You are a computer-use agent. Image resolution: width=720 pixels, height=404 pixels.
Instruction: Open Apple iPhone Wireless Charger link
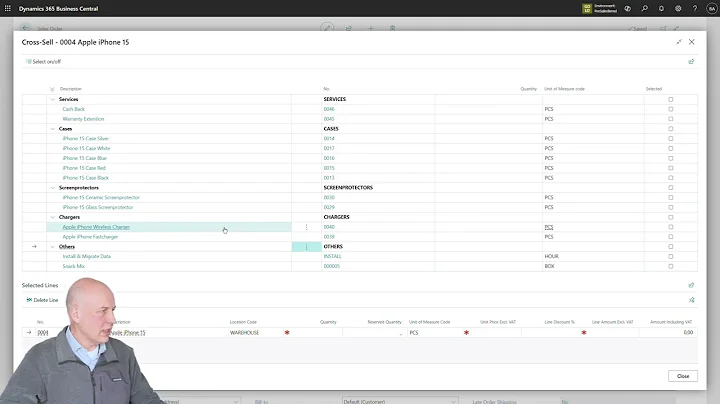(96, 227)
